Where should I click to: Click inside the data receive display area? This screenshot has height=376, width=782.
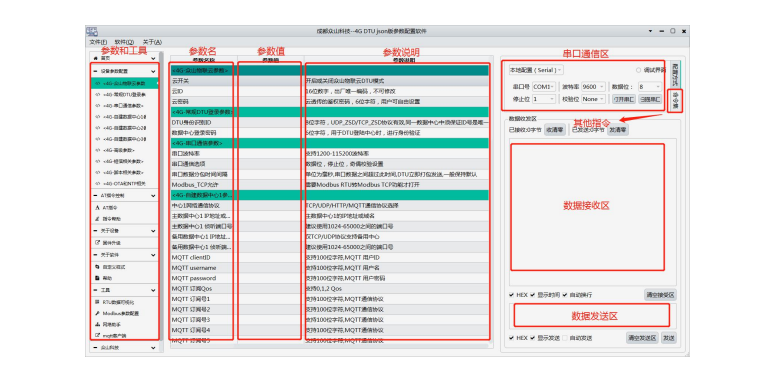(592, 212)
